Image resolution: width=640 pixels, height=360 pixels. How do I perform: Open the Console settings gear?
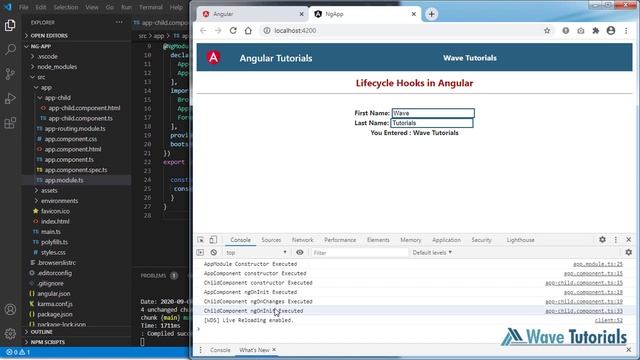coord(629,253)
